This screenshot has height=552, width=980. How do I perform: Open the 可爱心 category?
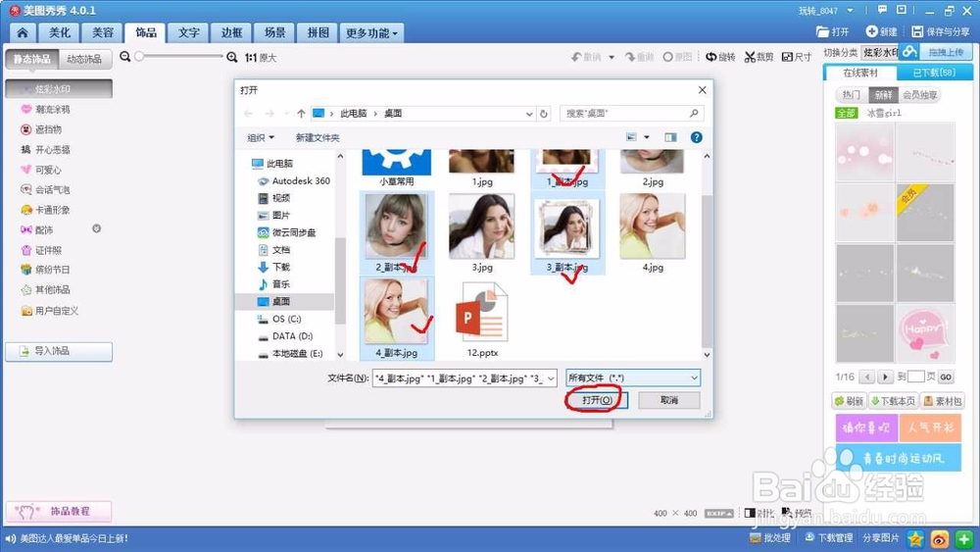point(48,170)
